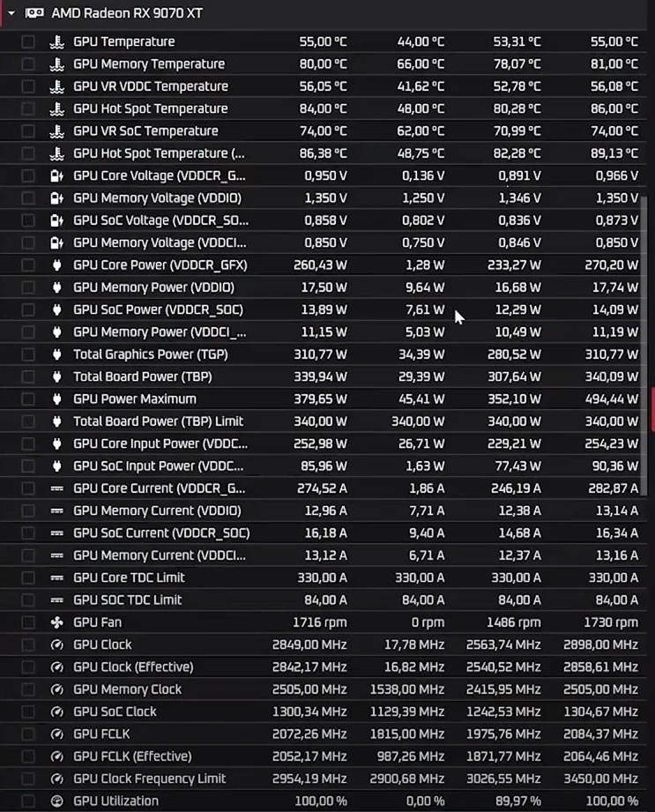Click the current icon for GPU Memory Current (VDDIO)
The width and height of the screenshot is (655, 812).
pyautogui.click(x=57, y=510)
